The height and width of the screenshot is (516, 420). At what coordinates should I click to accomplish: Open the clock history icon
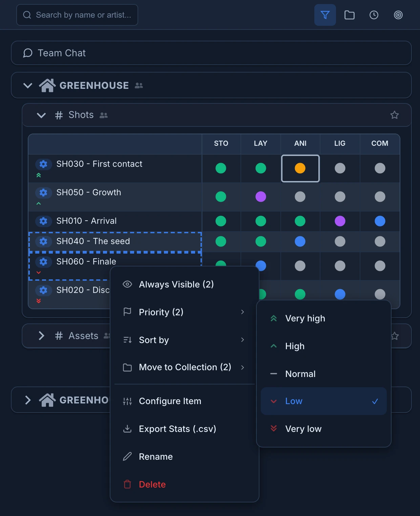[374, 15]
